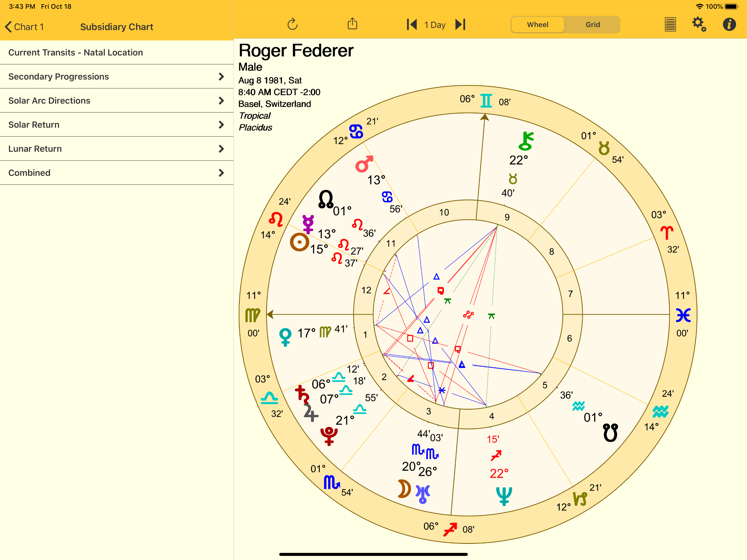
Task: Open the chart report listing
Action: click(x=670, y=24)
